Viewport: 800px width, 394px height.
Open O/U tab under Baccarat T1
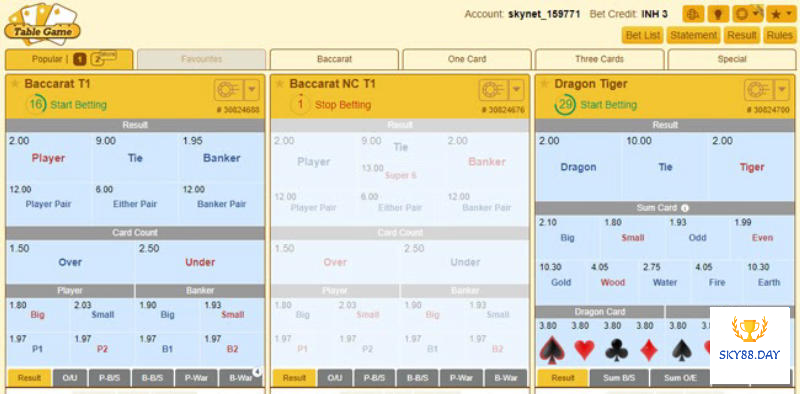tap(70, 378)
